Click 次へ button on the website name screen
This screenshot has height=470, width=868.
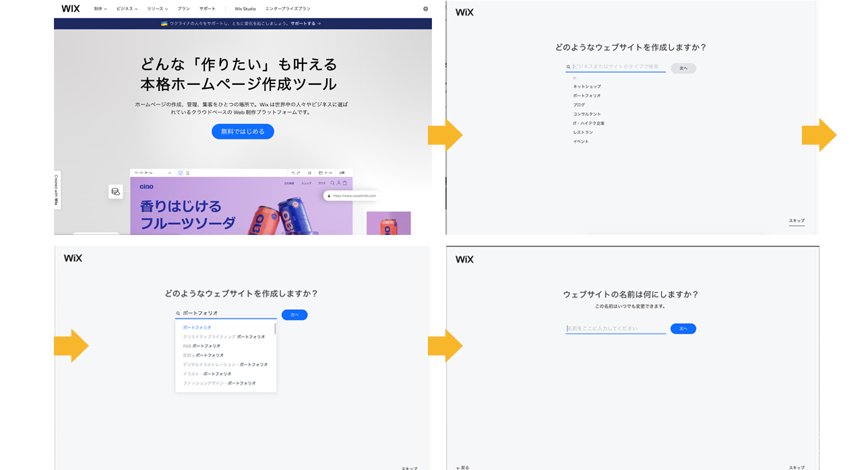click(683, 329)
